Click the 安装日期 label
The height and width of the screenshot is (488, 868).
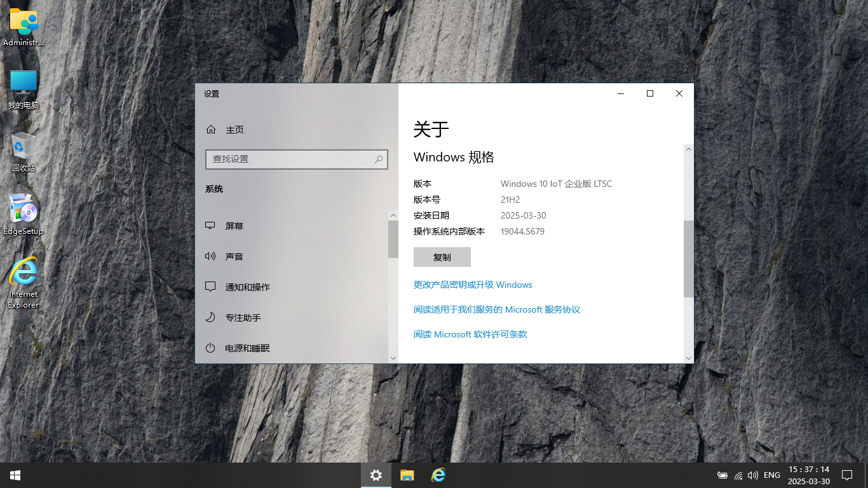point(431,215)
